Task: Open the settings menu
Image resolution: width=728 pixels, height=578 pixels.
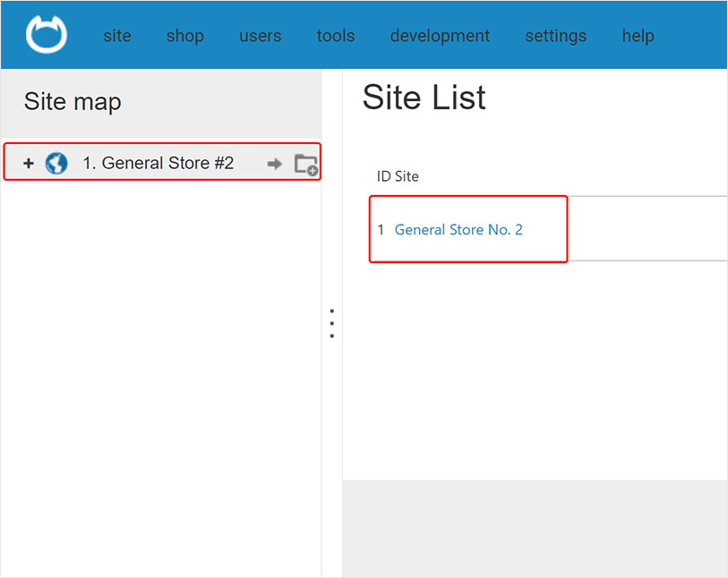Action: pyautogui.click(x=556, y=36)
